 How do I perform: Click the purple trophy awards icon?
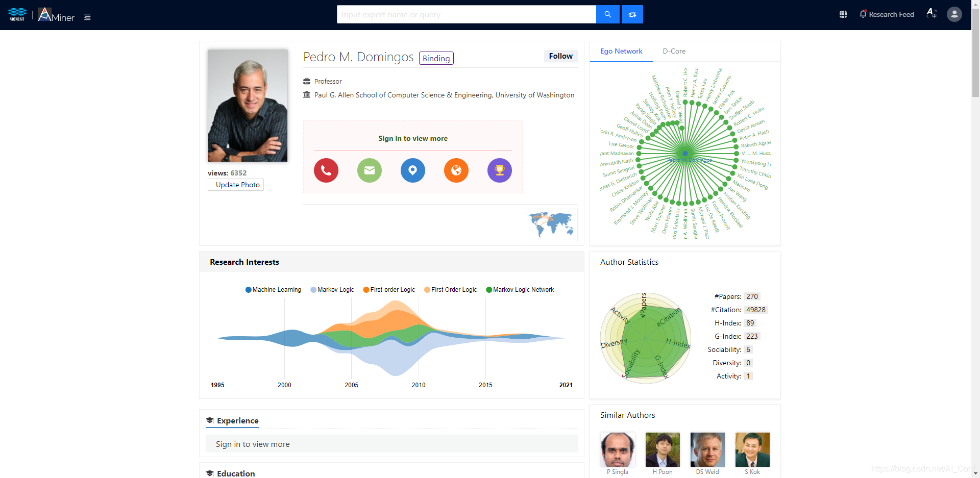[500, 170]
